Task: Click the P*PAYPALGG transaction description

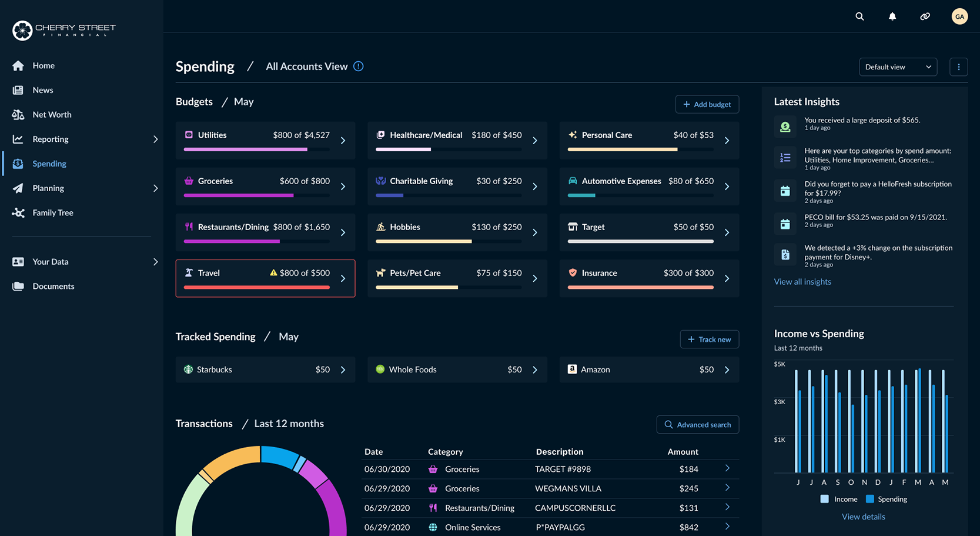Action: (560, 527)
